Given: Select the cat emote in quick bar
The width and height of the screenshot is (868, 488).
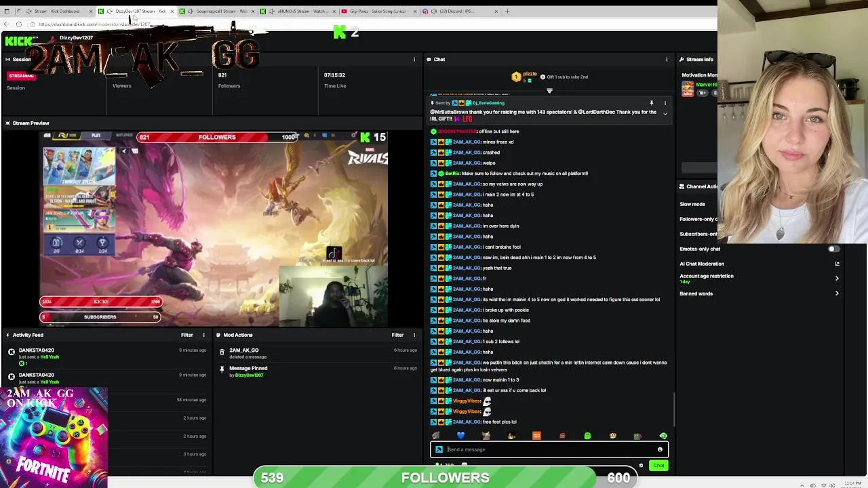Looking at the screenshot, I should [x=486, y=436].
